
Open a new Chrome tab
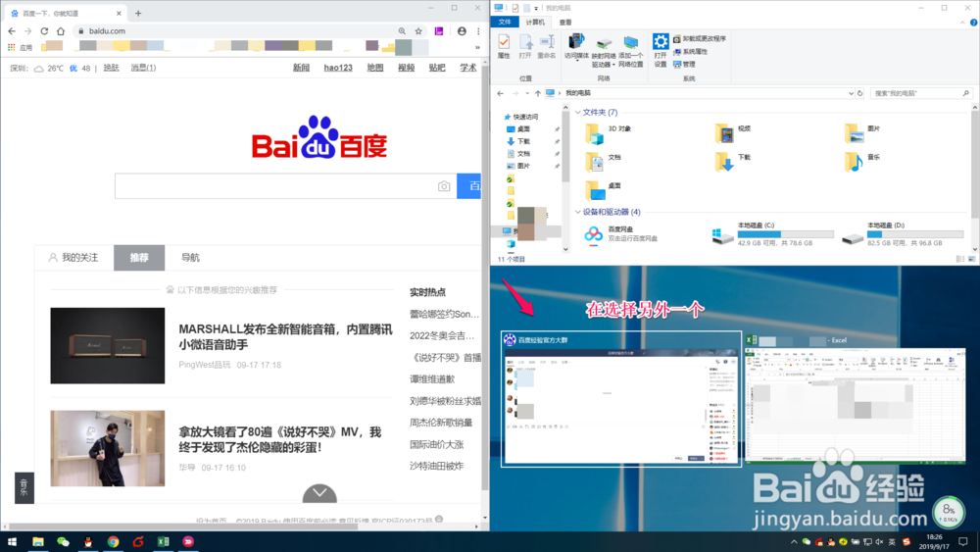(x=138, y=13)
